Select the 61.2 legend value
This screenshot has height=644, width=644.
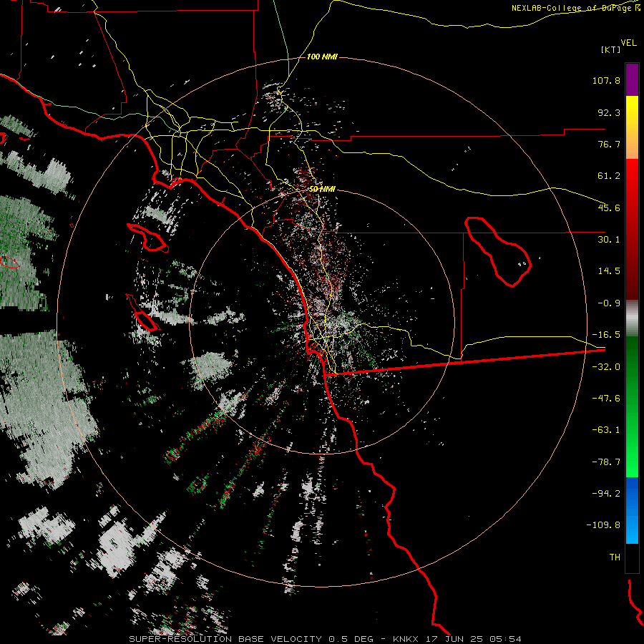click(609, 176)
